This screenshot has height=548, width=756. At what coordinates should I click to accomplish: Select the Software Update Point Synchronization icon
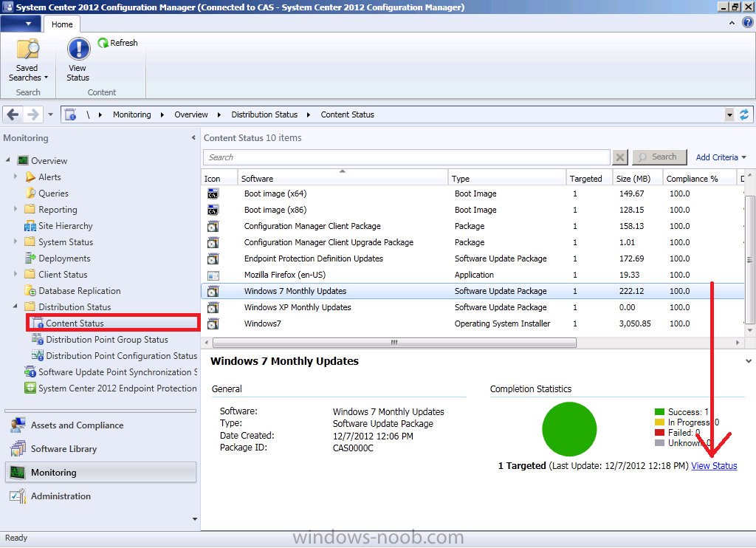[x=30, y=372]
